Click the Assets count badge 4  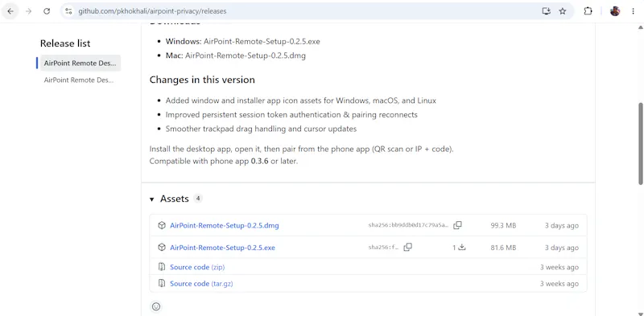click(x=198, y=199)
